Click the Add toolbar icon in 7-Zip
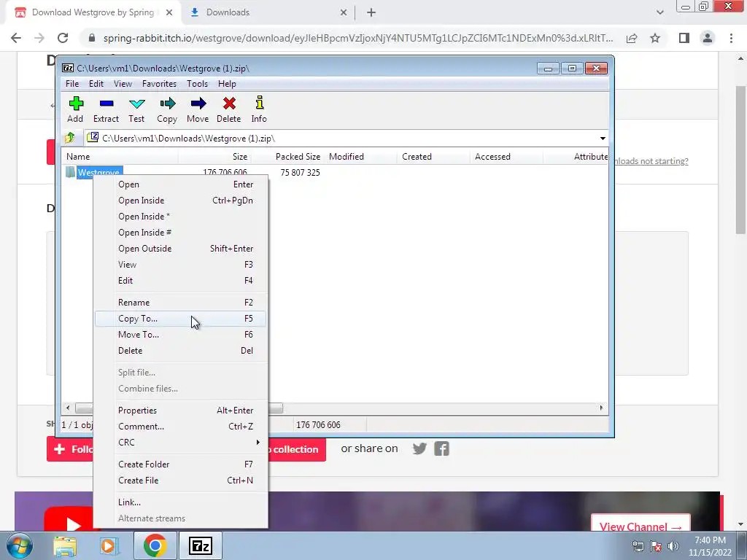Image resolution: width=747 pixels, height=560 pixels. click(x=75, y=110)
